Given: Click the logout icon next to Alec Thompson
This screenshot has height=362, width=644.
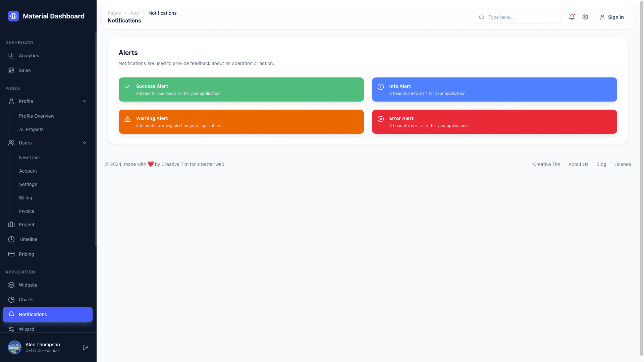Looking at the screenshot, I should (x=85, y=347).
